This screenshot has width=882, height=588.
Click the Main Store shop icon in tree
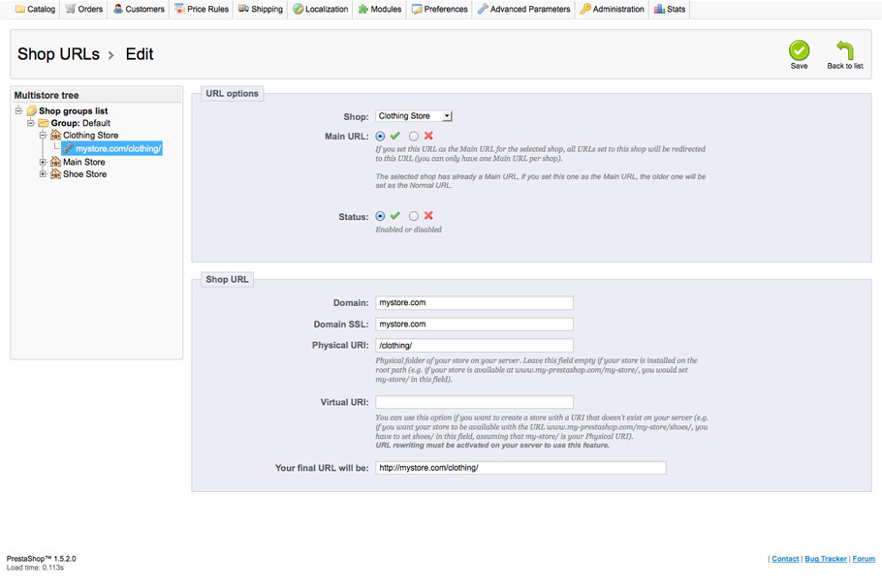[55, 162]
